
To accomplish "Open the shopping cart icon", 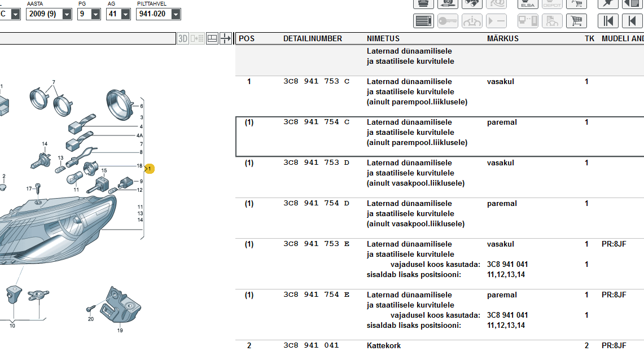I will pyautogui.click(x=576, y=21).
